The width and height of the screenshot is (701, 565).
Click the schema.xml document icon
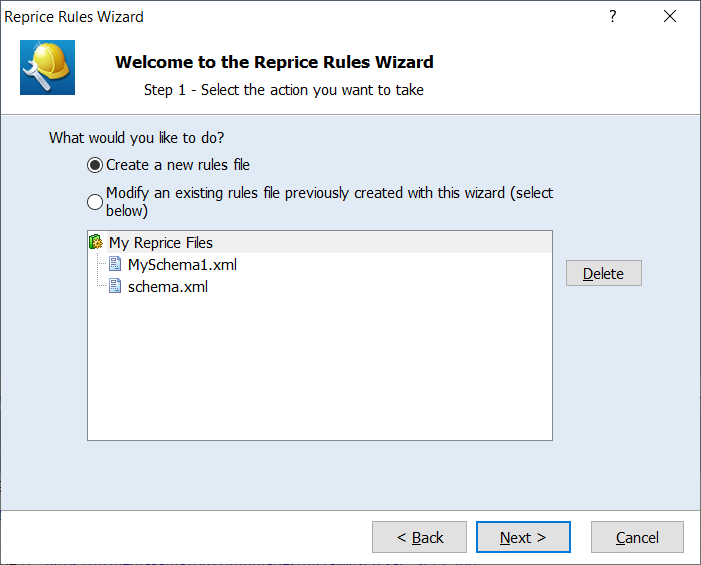(x=115, y=286)
